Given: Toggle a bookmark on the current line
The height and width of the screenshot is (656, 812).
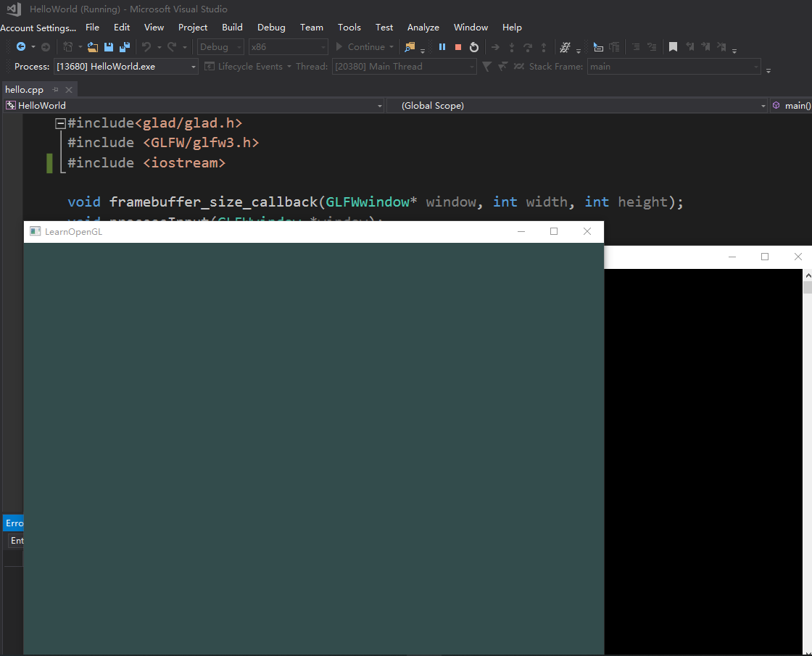Looking at the screenshot, I should click(673, 47).
